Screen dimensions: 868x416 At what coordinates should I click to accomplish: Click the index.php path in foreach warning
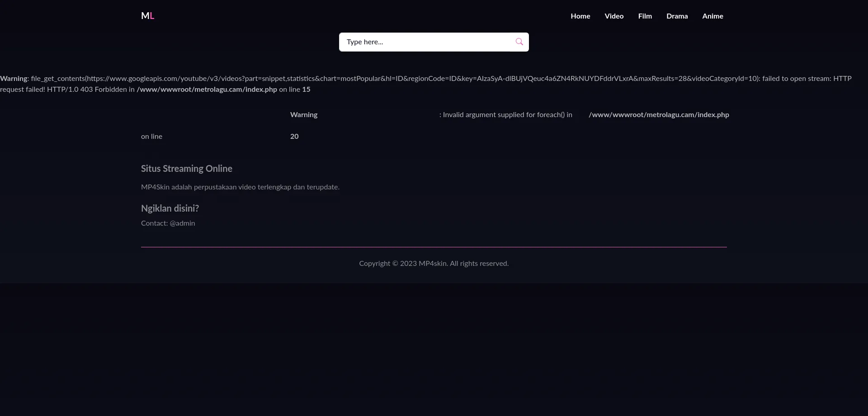[658, 115]
